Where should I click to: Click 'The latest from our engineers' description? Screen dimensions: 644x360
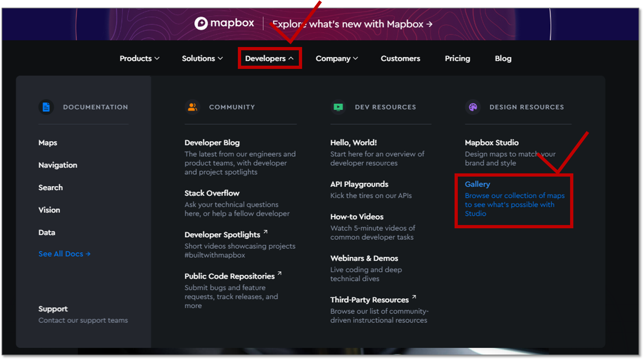(x=240, y=163)
